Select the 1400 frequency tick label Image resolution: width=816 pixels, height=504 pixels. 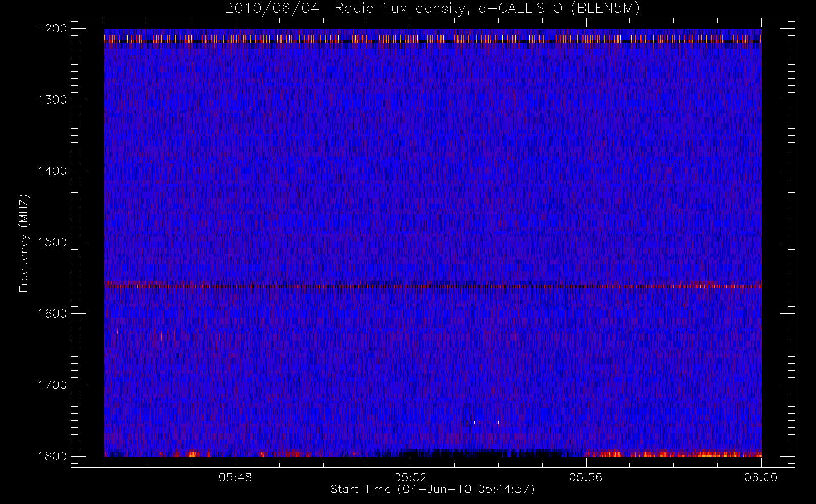52,171
